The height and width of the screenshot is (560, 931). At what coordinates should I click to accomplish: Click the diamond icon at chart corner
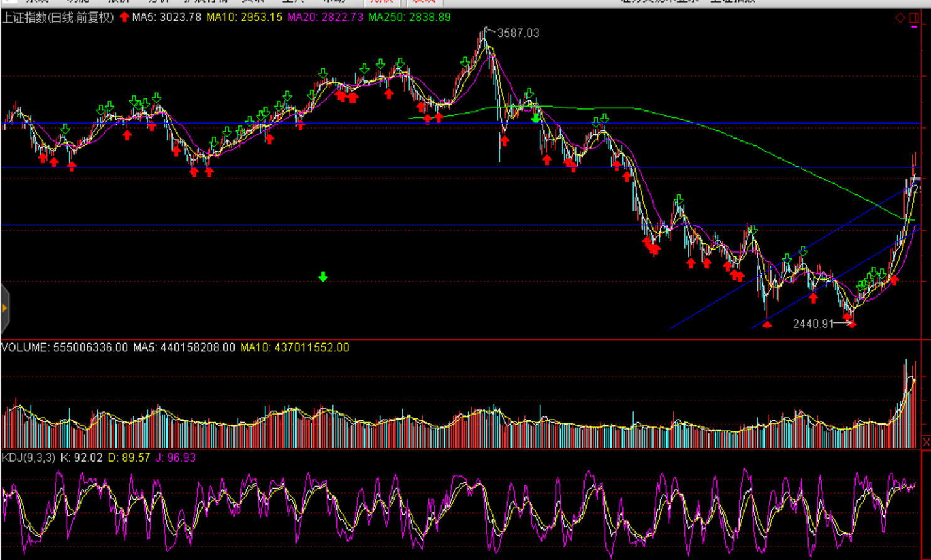point(900,18)
